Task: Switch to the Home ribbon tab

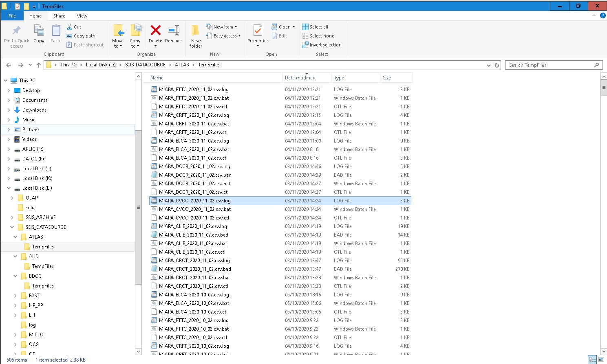Action: click(x=35, y=16)
